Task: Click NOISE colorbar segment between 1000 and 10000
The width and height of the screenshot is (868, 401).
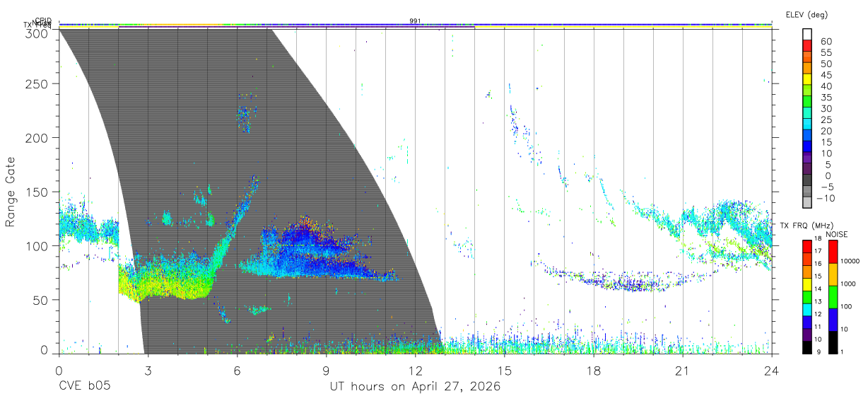Action: (x=833, y=274)
